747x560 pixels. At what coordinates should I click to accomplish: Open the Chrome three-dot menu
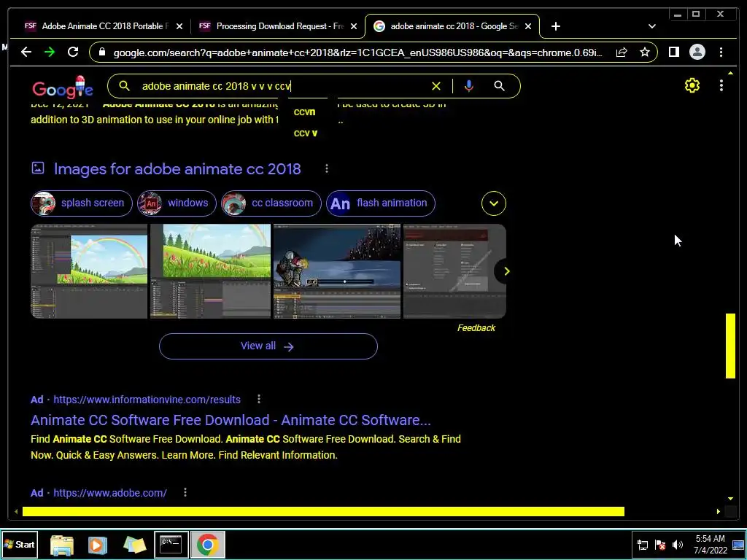(721, 52)
